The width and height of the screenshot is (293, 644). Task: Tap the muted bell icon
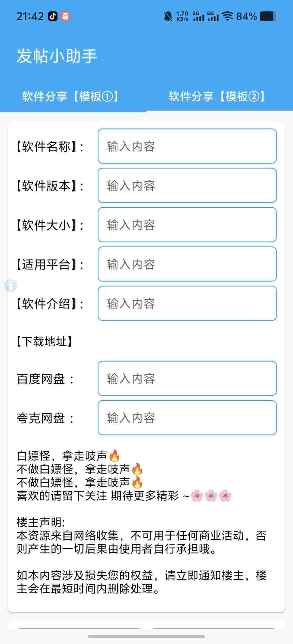(168, 17)
